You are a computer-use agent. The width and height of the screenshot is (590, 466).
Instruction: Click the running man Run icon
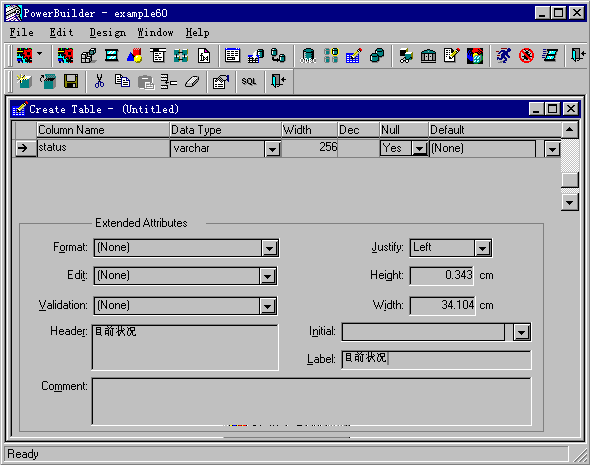(503, 56)
